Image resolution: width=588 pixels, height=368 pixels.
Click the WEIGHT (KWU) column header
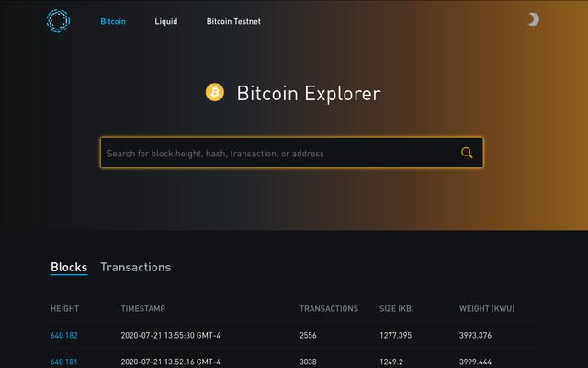[487, 309]
